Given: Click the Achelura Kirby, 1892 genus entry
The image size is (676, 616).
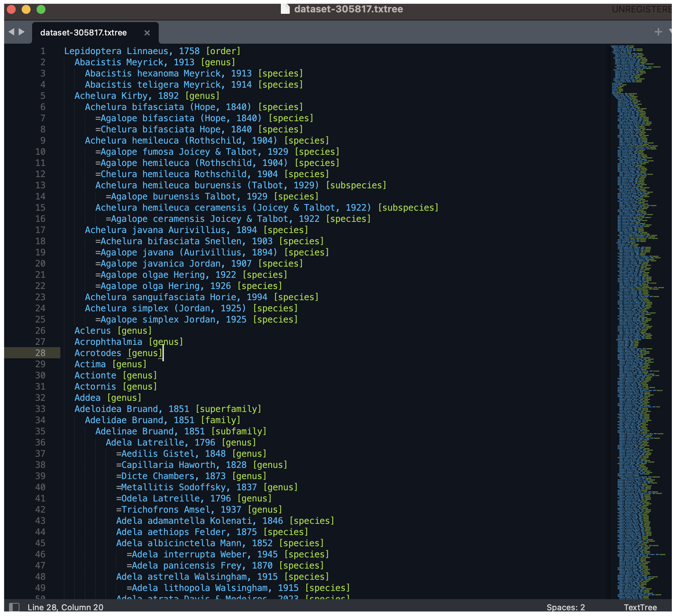Looking at the screenshot, I should (x=147, y=96).
